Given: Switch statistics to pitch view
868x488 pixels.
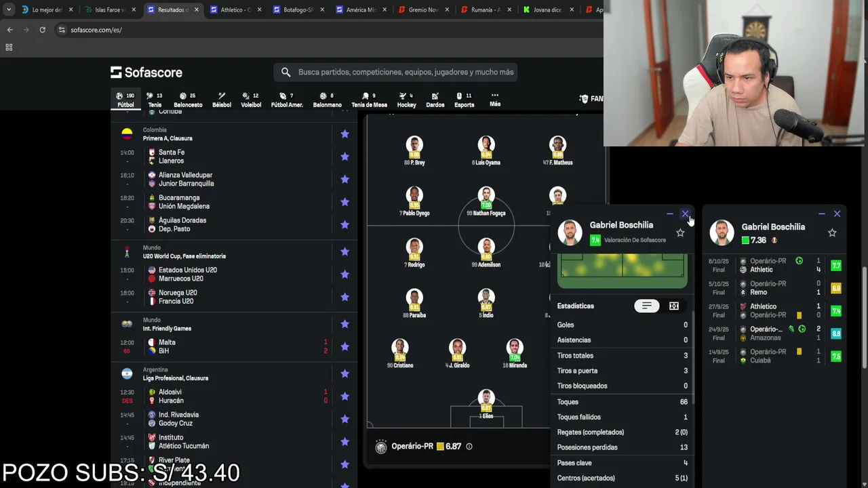Looking at the screenshot, I should (x=674, y=306).
